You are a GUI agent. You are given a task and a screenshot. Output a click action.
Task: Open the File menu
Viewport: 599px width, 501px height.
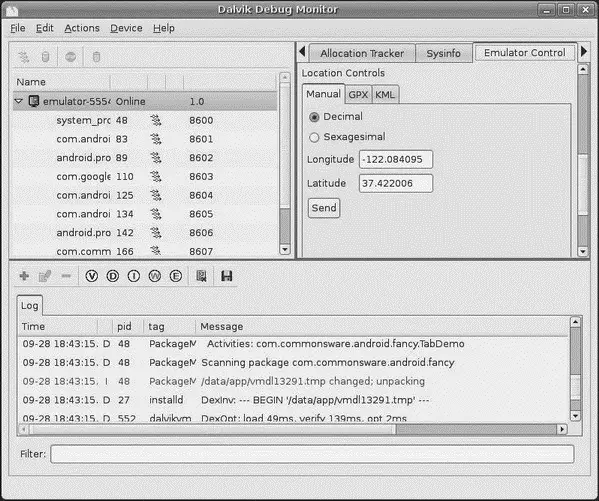pyautogui.click(x=18, y=28)
